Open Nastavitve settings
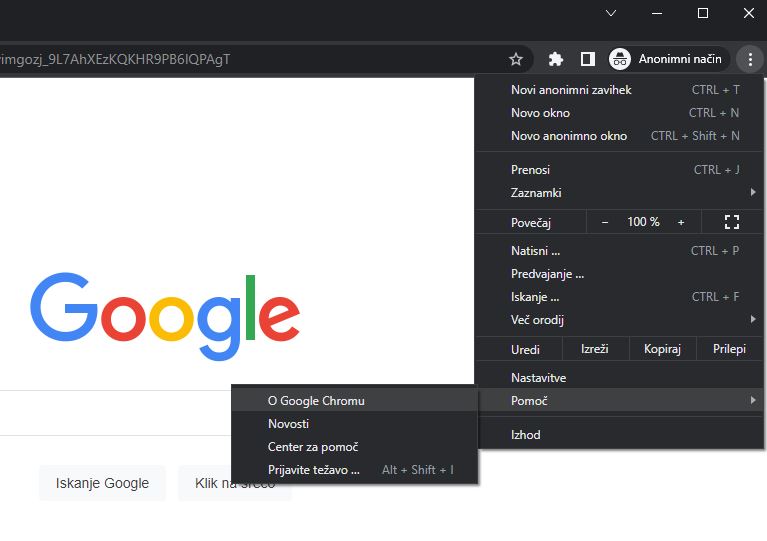 click(x=619, y=378)
